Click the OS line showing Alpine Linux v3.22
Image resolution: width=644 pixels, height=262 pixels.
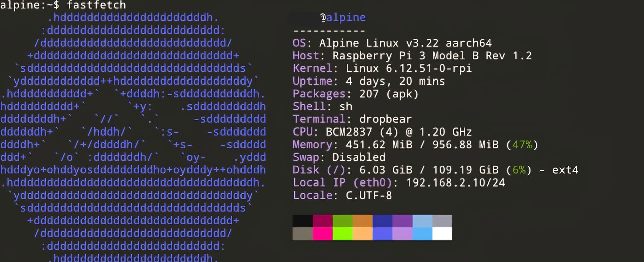tap(392, 43)
